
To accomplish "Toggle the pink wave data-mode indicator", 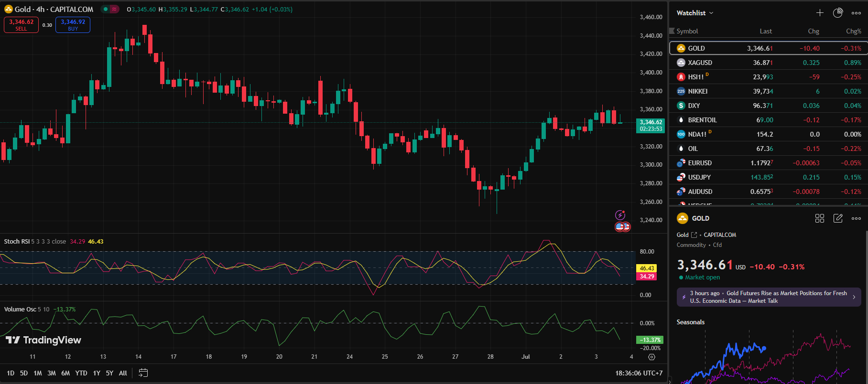I will [x=114, y=9].
